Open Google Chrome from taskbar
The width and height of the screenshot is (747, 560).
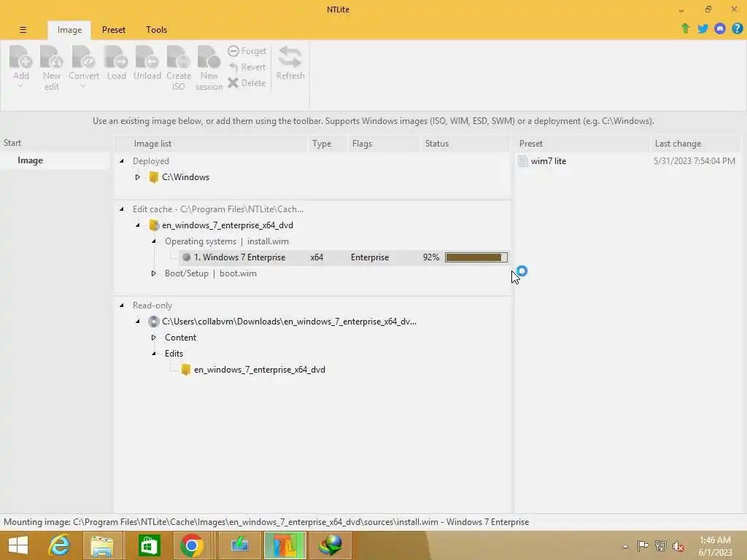(192, 545)
